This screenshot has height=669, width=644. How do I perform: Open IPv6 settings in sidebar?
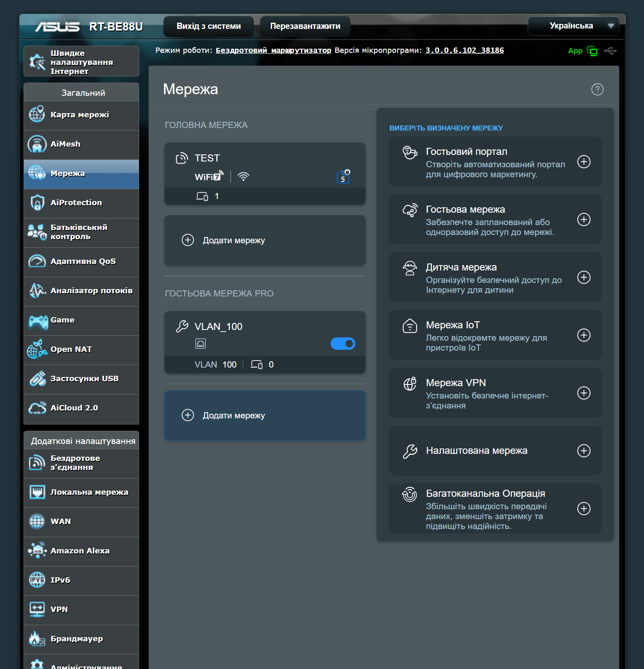click(x=81, y=581)
